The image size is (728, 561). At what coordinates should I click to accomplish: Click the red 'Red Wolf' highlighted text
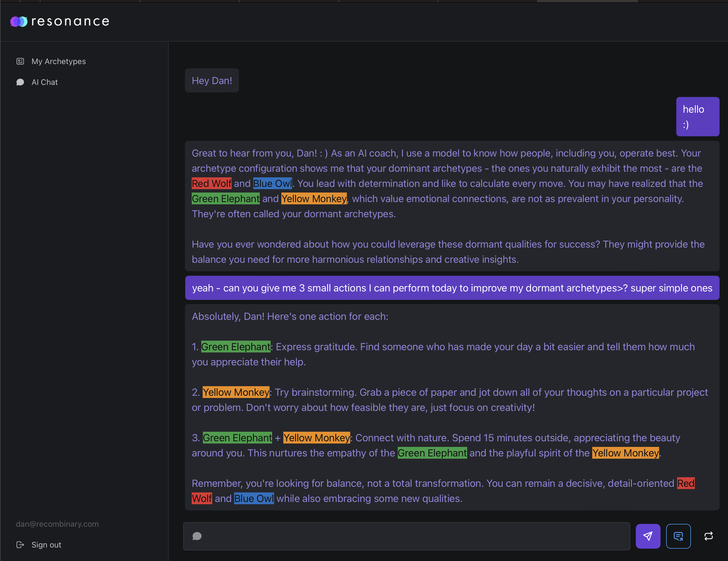(211, 183)
